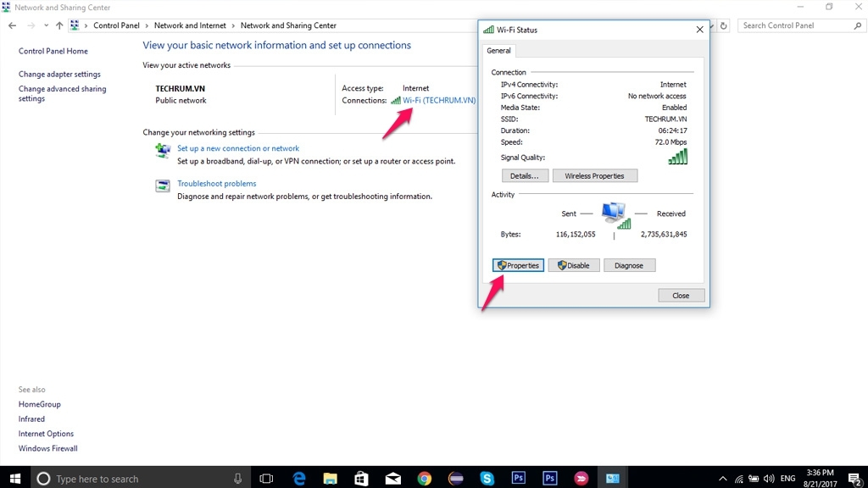The width and height of the screenshot is (868, 488).
Task: Expand the Control Panel breadcrumb chevron
Action: click(x=146, y=25)
